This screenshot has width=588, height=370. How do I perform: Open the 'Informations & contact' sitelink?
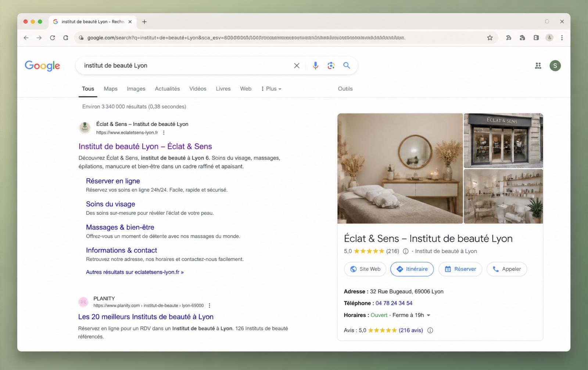[121, 250]
